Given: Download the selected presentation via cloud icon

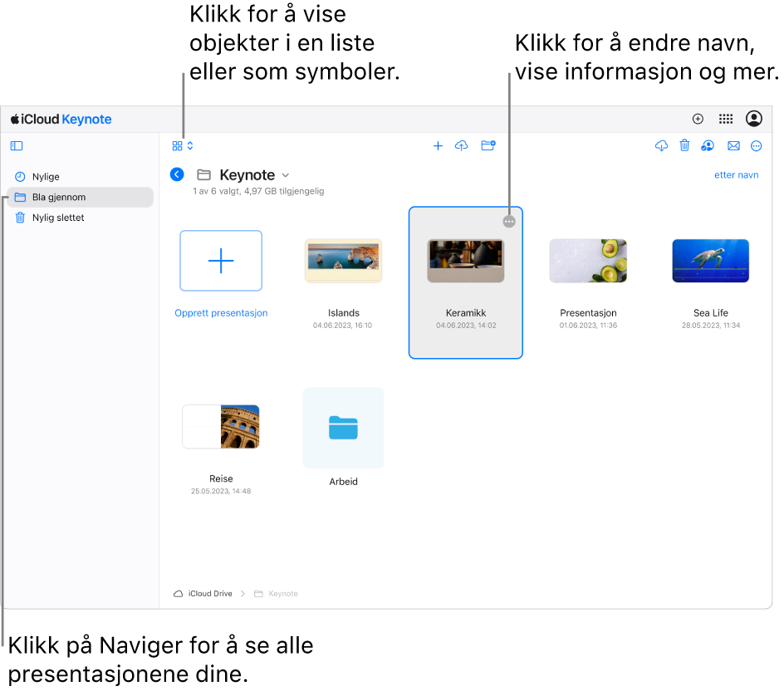Looking at the screenshot, I should click(661, 145).
